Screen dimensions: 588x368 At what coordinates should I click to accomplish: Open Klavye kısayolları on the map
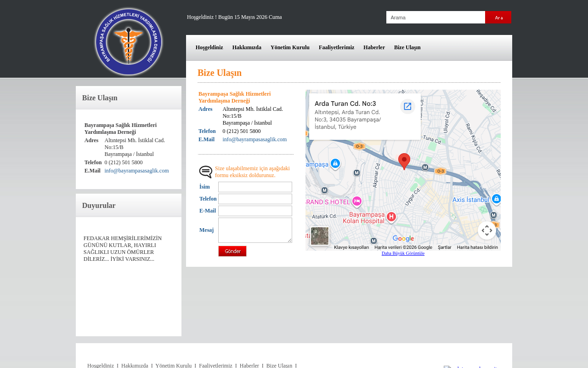click(x=351, y=247)
